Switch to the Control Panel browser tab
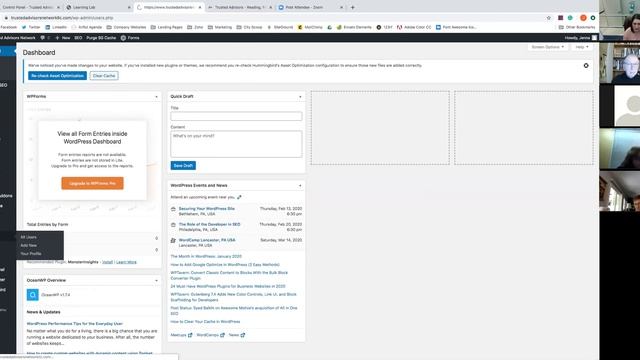The width and height of the screenshot is (640, 360). point(28,7)
